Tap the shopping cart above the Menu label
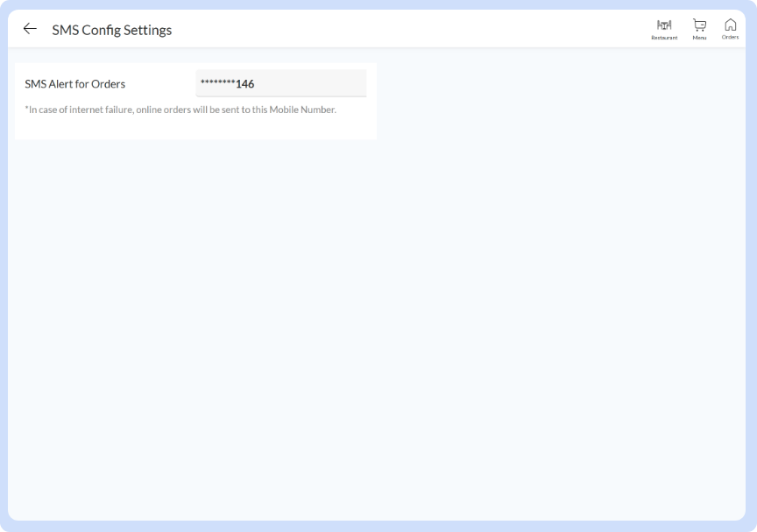The width and height of the screenshot is (757, 532). (699, 25)
